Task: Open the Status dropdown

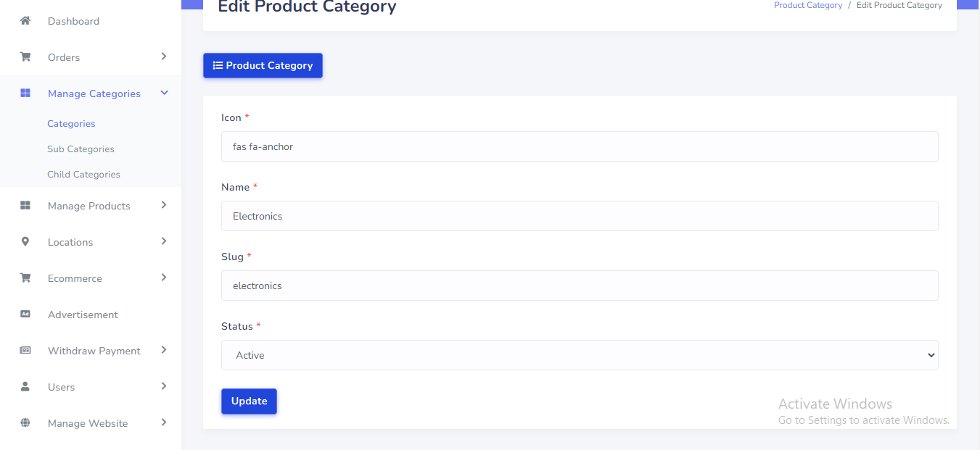Action: click(579, 355)
